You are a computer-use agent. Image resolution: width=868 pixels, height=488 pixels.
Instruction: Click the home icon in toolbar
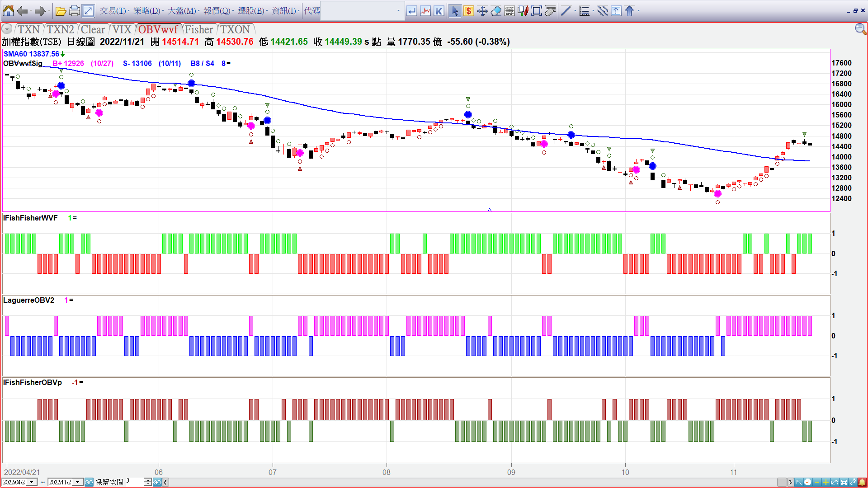pos(8,11)
